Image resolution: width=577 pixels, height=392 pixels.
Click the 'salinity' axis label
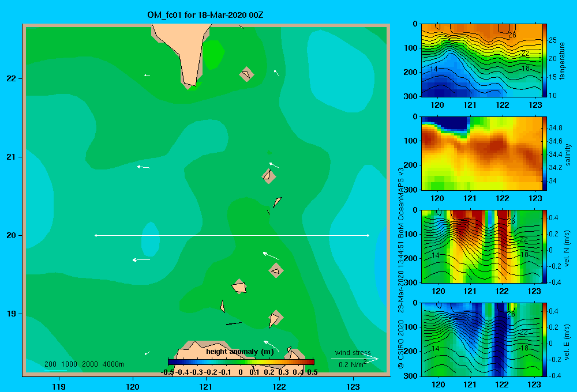(567, 154)
